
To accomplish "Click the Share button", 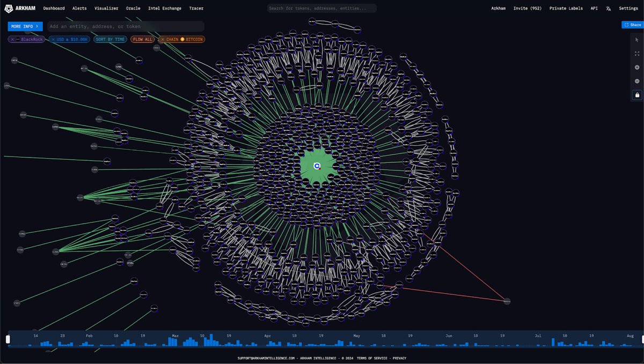I will coord(632,25).
